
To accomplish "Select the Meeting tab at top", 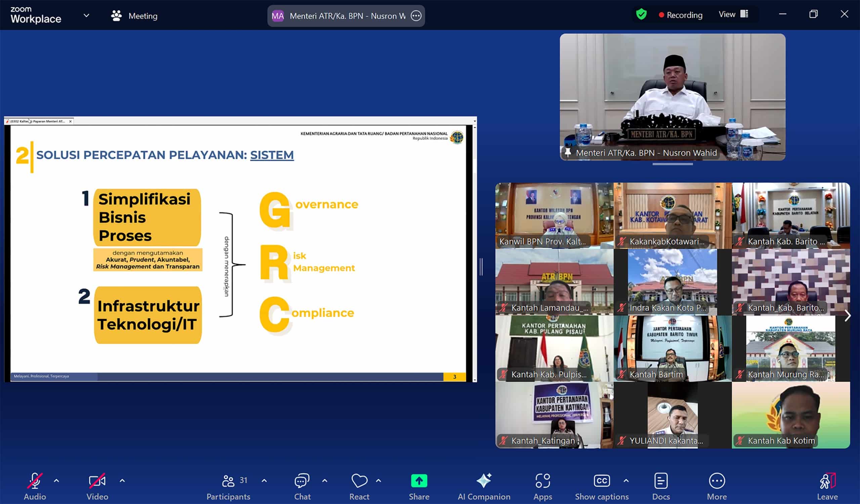I will tap(134, 16).
